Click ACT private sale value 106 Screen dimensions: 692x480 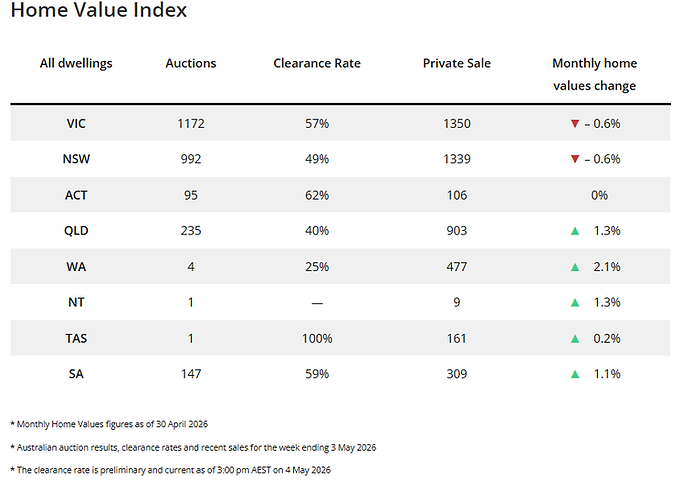coord(457,195)
